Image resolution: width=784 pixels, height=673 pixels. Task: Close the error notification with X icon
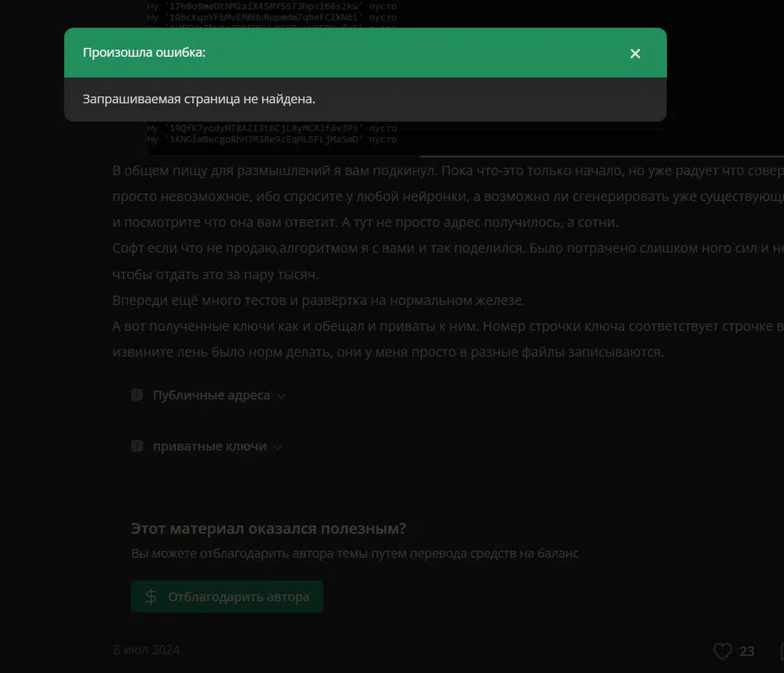click(635, 54)
